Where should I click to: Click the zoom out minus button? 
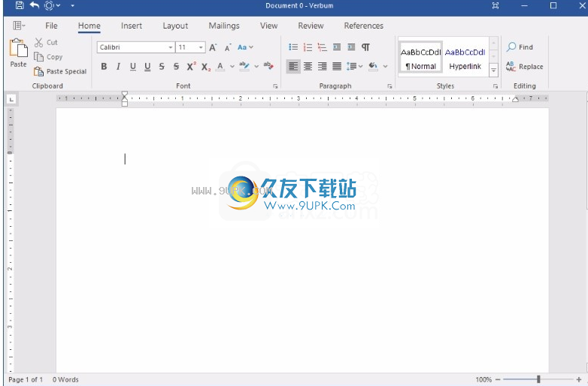point(498,380)
